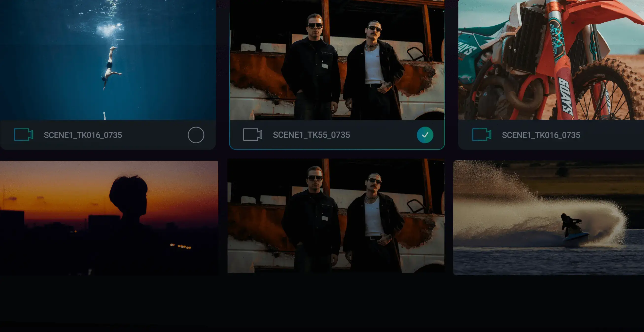Screen dimensions: 644x332
Task: Click camera icon under the underwater diver clip
Action: tap(23, 135)
